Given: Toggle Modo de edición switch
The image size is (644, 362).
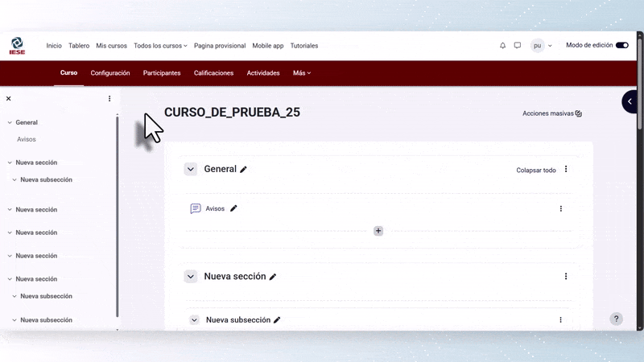Looking at the screenshot, I should tap(621, 45).
